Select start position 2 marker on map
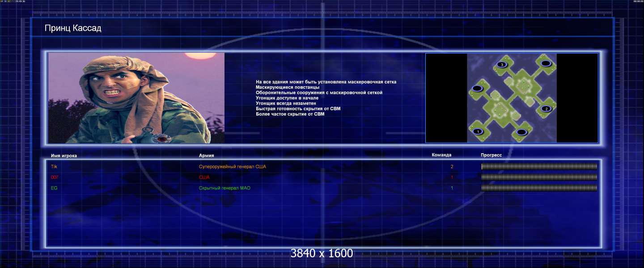644x268 pixels. (x=546, y=109)
